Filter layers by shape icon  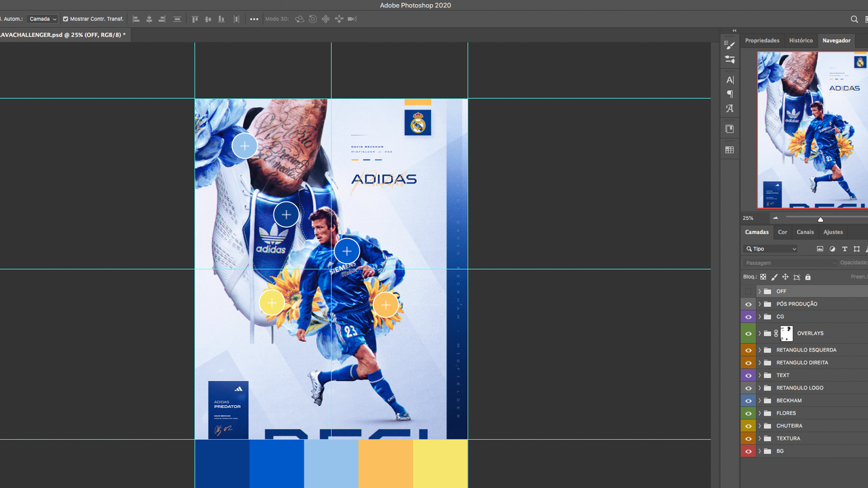click(857, 249)
